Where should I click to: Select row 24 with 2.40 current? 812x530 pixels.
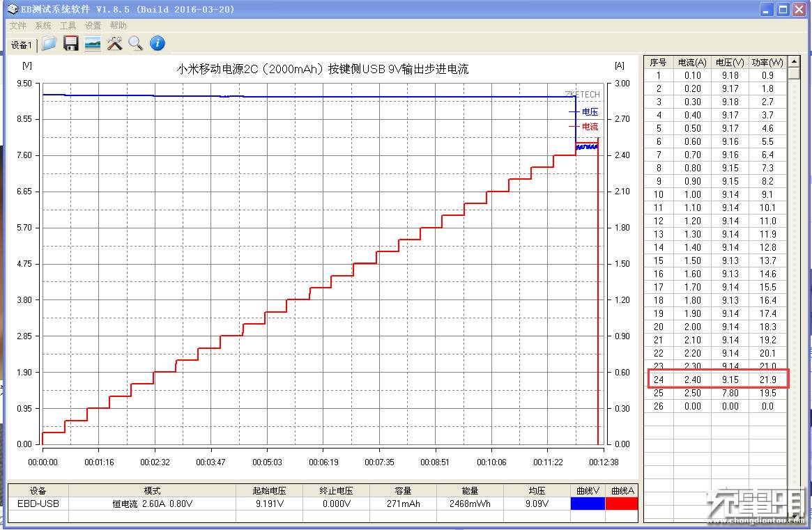pos(716,380)
